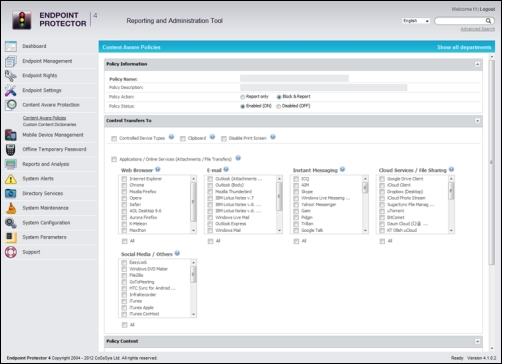The width and height of the screenshot is (509, 364).
Task: Show help icon next to Clipboard
Action: [212, 137]
